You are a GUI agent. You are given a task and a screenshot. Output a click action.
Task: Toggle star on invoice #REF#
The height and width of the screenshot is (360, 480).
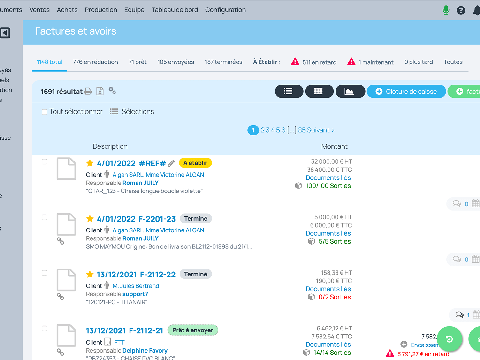tap(89, 163)
